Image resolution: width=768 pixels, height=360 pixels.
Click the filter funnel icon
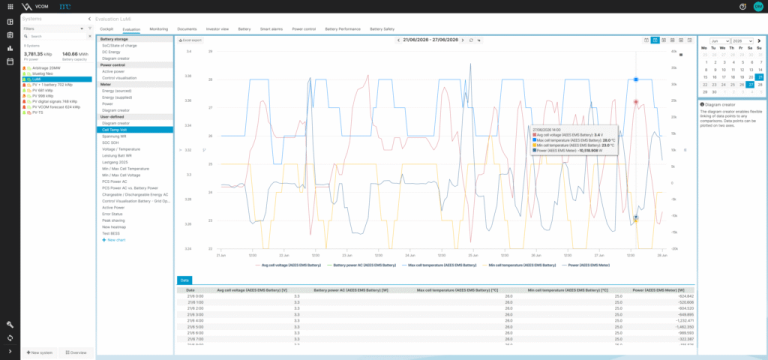[x=90, y=29]
